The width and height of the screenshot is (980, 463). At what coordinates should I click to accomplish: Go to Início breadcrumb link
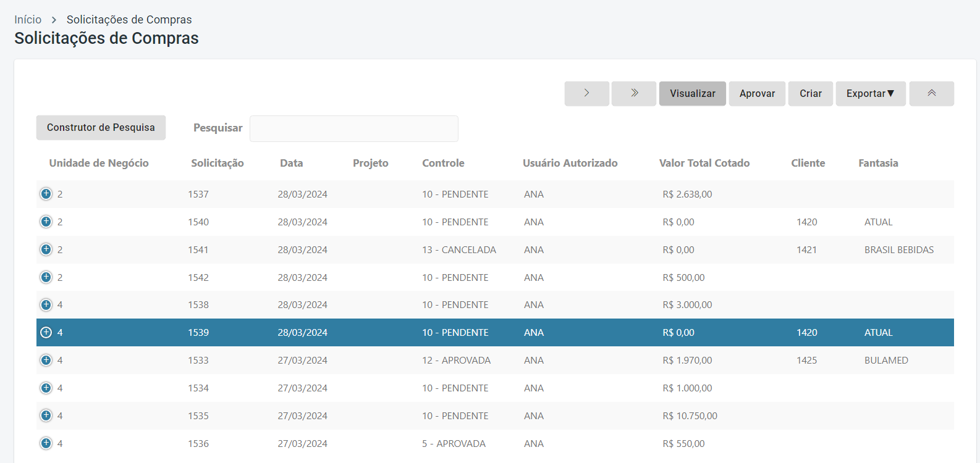tap(28, 20)
